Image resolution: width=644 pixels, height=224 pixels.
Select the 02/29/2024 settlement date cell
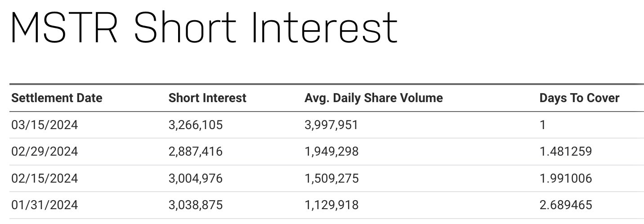click(45, 152)
